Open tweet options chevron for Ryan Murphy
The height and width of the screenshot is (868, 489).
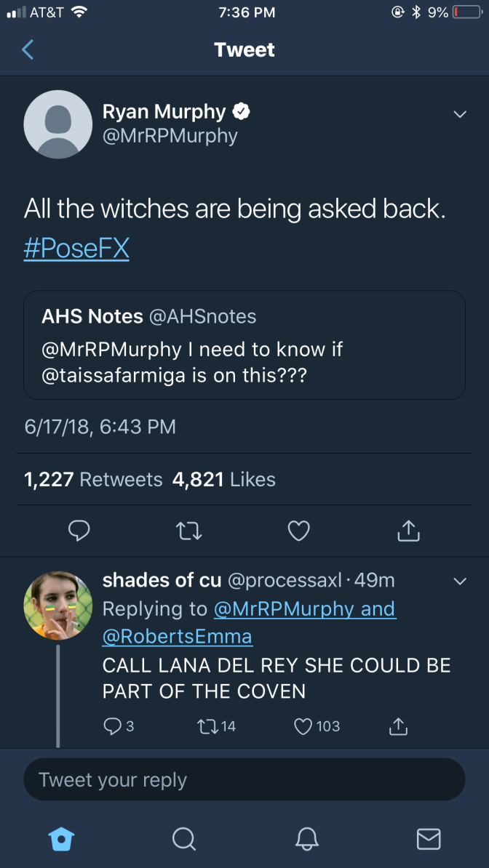click(459, 114)
